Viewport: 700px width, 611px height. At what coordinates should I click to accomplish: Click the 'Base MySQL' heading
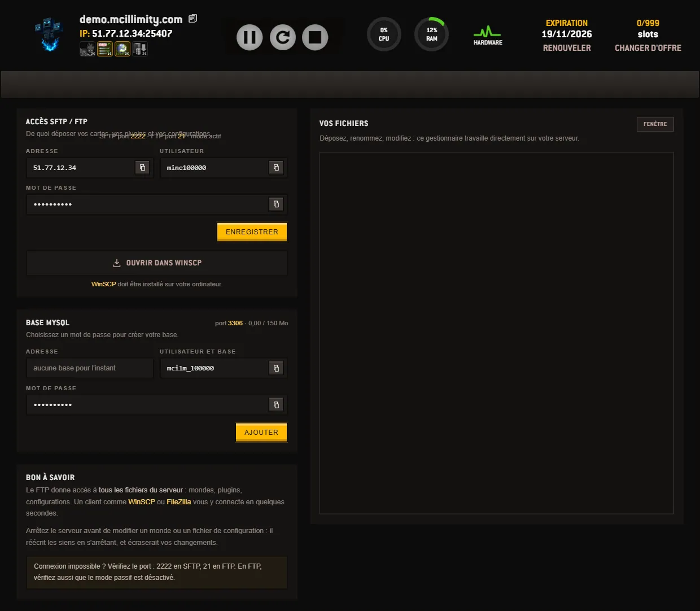[x=48, y=323]
